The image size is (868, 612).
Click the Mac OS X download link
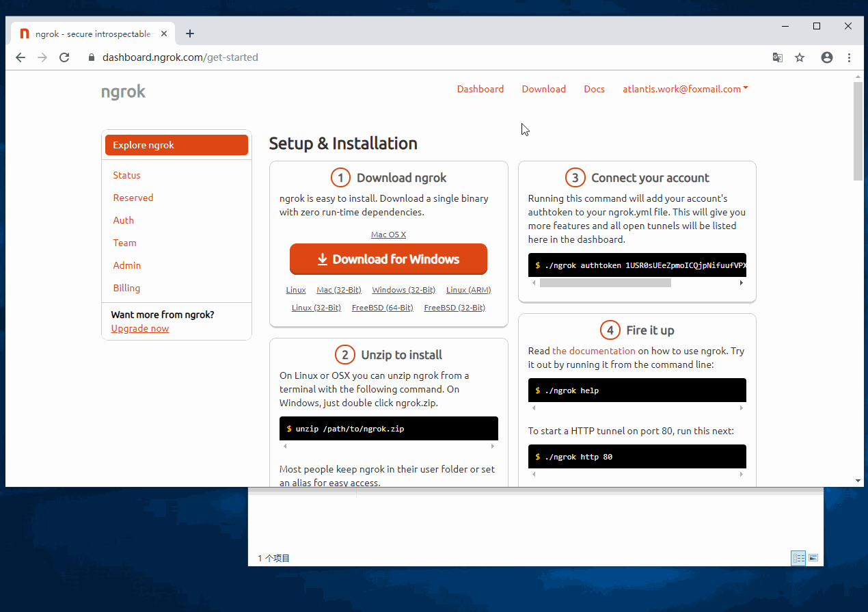388,235
